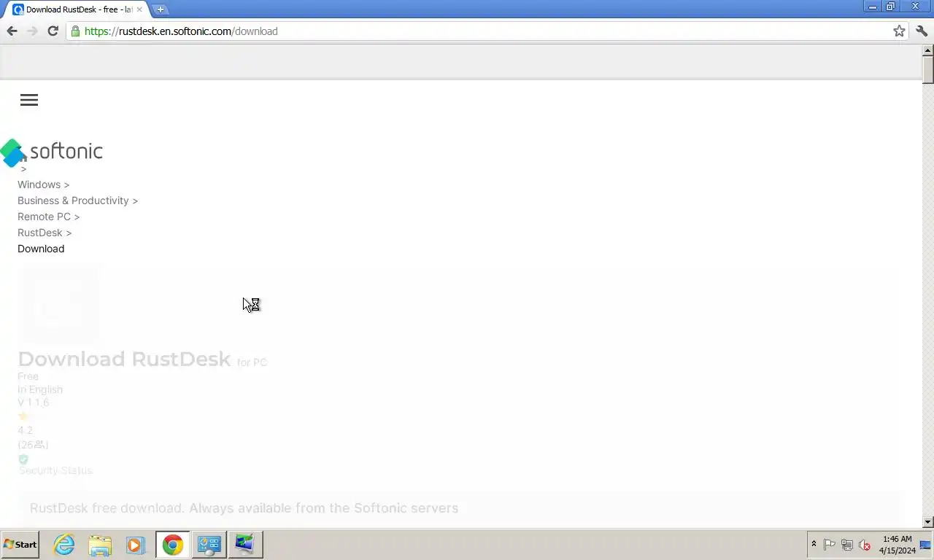Click the page scrollbar up arrow
The height and width of the screenshot is (560, 934).
pos(927,50)
